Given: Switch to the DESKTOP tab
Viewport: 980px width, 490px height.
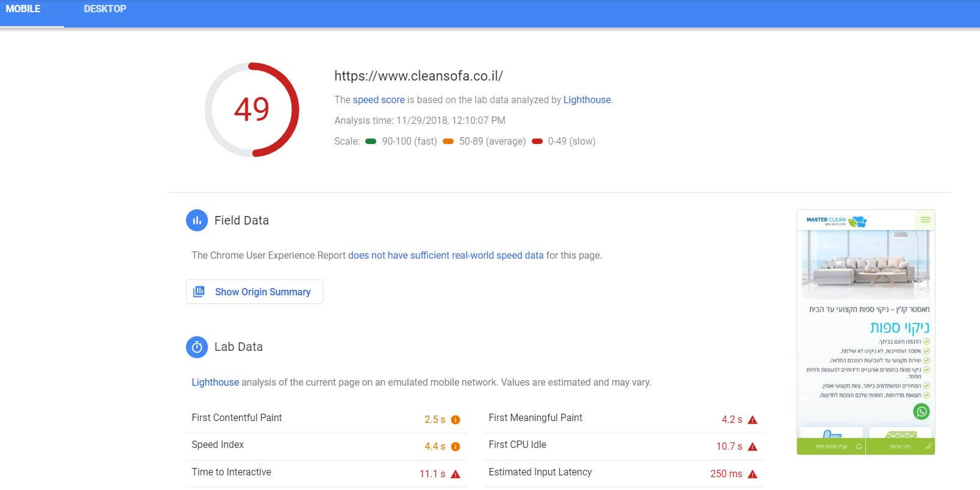Looking at the screenshot, I should coord(105,9).
